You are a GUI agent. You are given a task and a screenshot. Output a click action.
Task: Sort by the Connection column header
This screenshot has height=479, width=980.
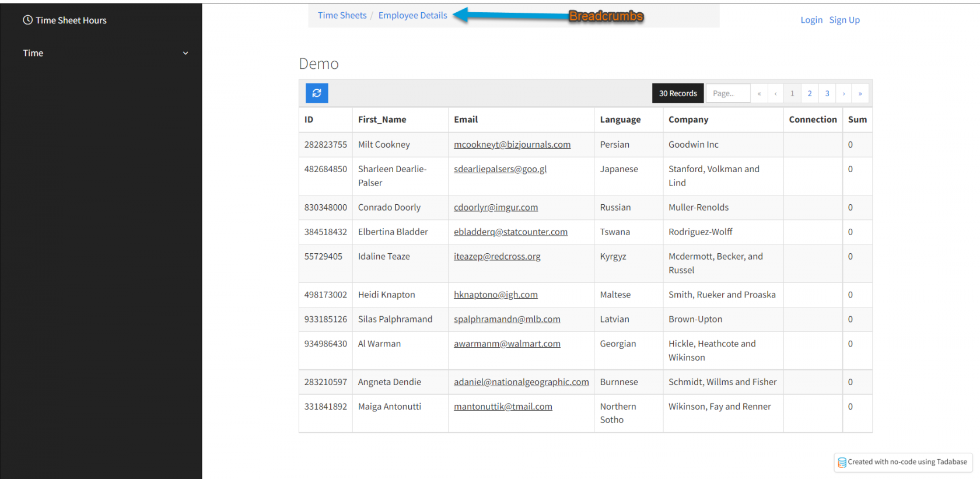813,120
